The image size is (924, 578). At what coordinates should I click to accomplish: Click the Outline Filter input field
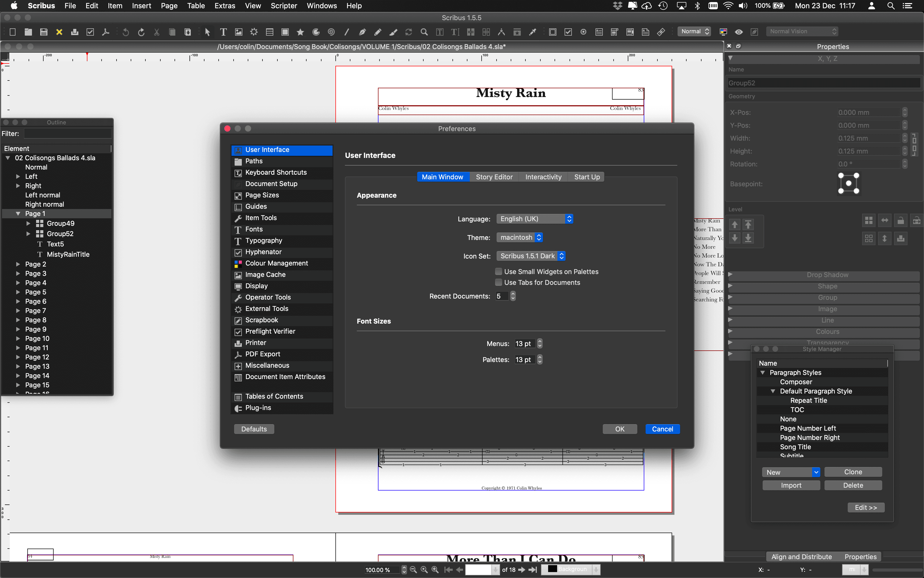click(x=68, y=133)
